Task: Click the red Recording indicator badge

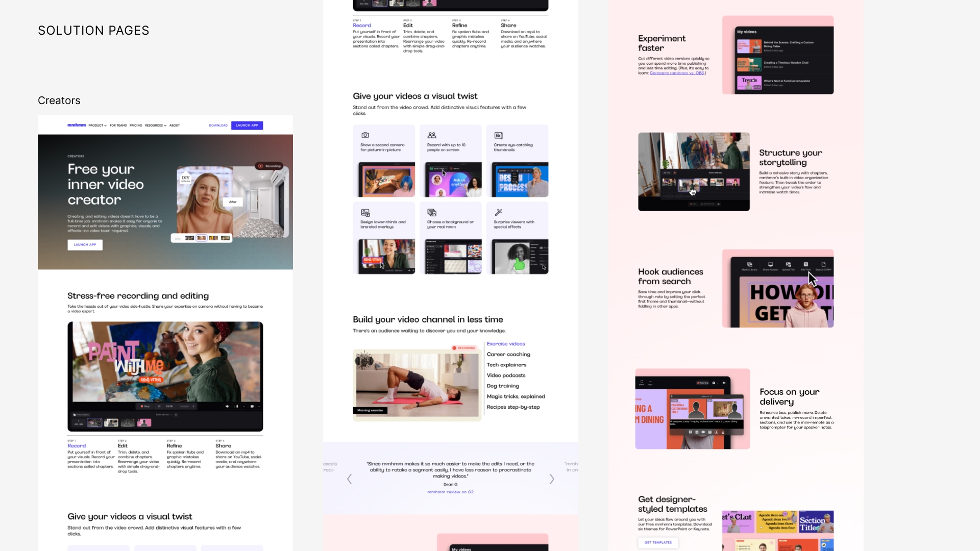Action: [269, 166]
